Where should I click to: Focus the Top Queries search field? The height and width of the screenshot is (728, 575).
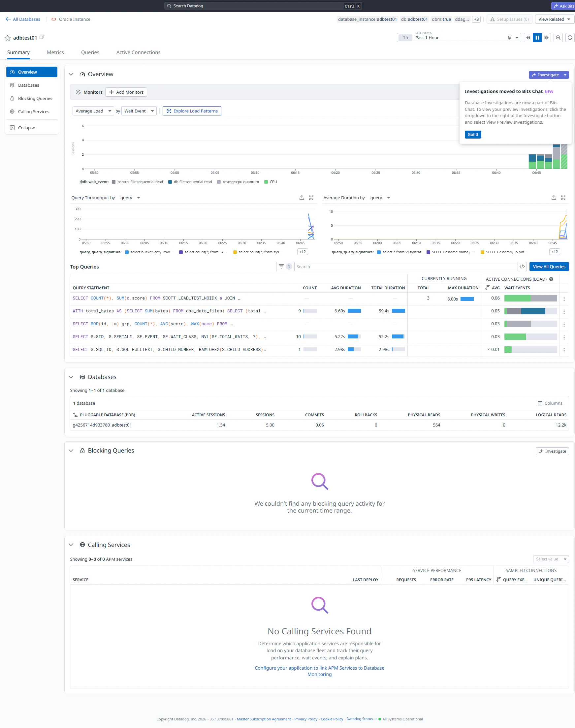(x=406, y=267)
